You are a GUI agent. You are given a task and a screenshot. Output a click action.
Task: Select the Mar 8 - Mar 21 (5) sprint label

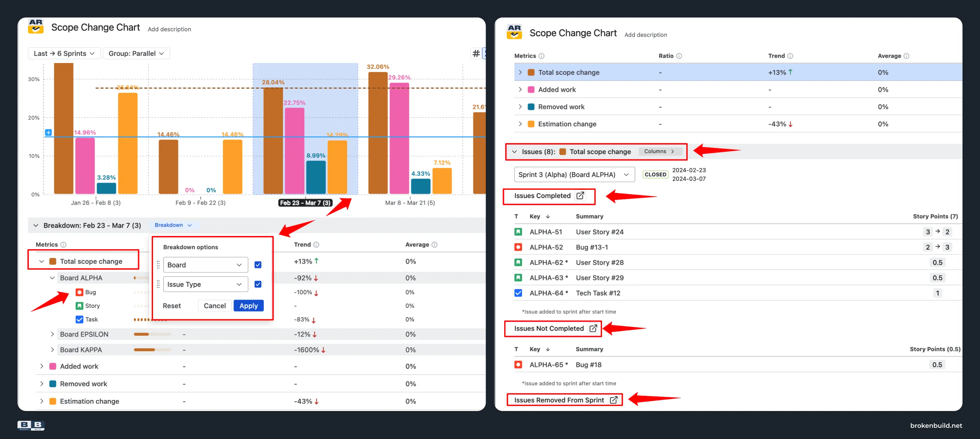pyautogui.click(x=410, y=203)
